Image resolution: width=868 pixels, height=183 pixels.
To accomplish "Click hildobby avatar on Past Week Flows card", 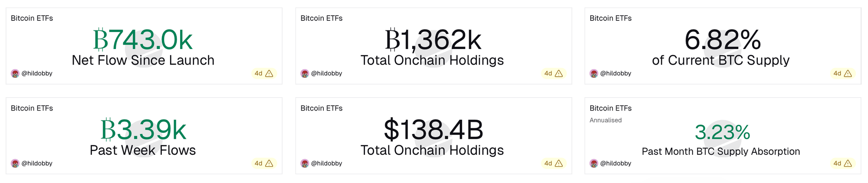I will pos(15,163).
